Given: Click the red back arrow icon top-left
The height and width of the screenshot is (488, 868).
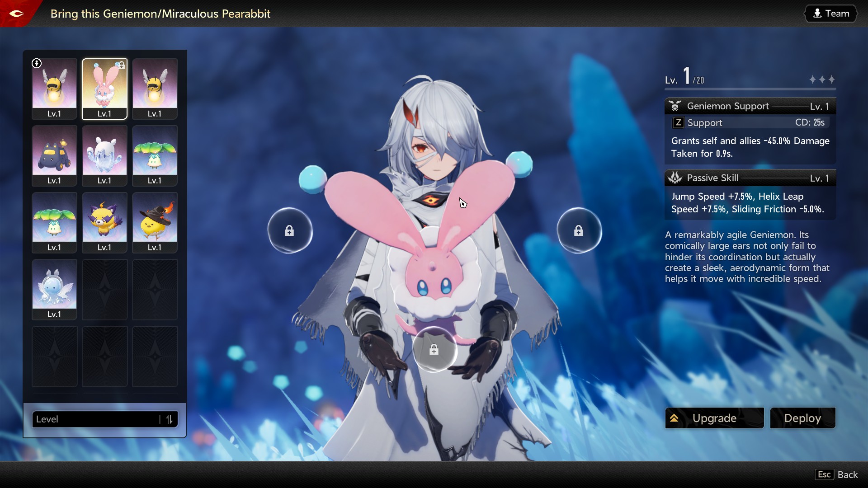Looking at the screenshot, I should [16, 14].
